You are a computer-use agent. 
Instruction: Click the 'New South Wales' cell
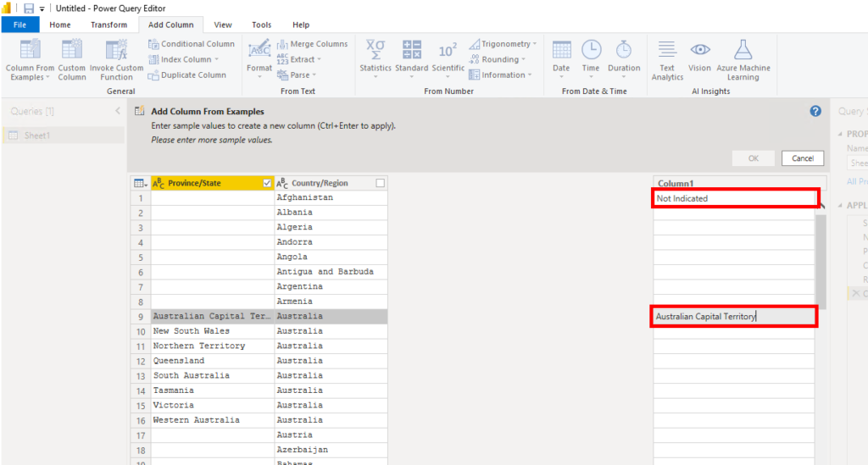[213, 331]
